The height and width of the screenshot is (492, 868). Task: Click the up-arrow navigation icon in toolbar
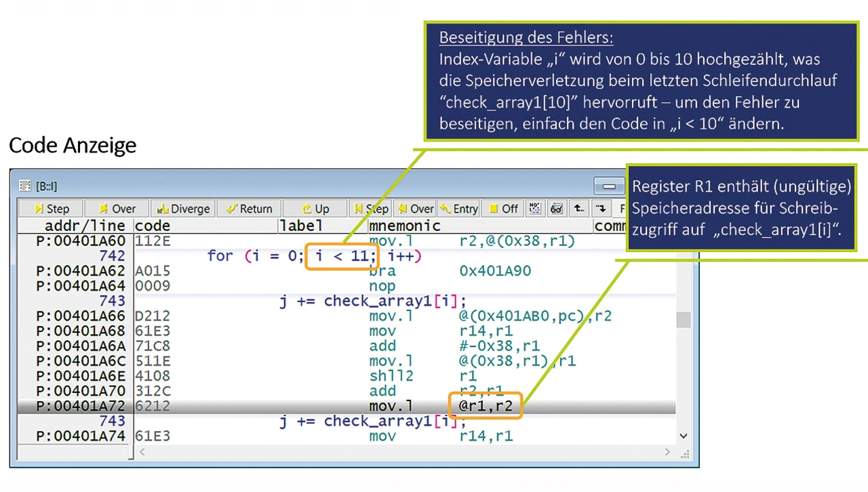coord(578,209)
